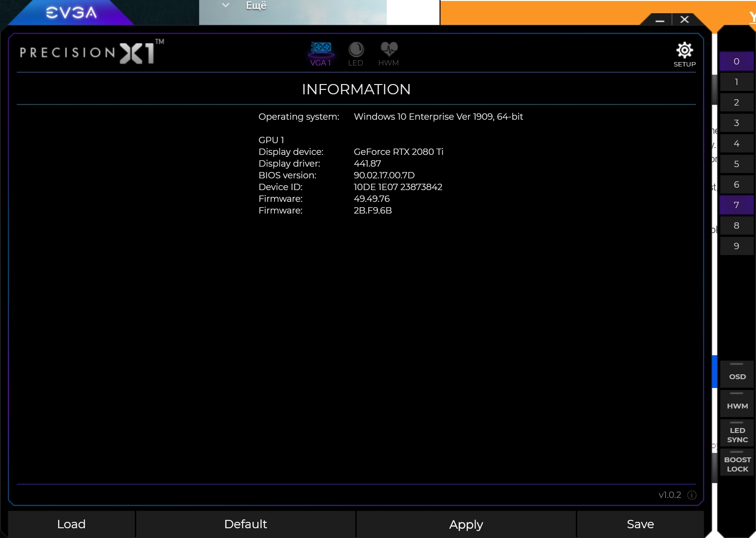Viewport: 756px width, 538px height.
Task: Select profile slot 9
Action: 736,246
